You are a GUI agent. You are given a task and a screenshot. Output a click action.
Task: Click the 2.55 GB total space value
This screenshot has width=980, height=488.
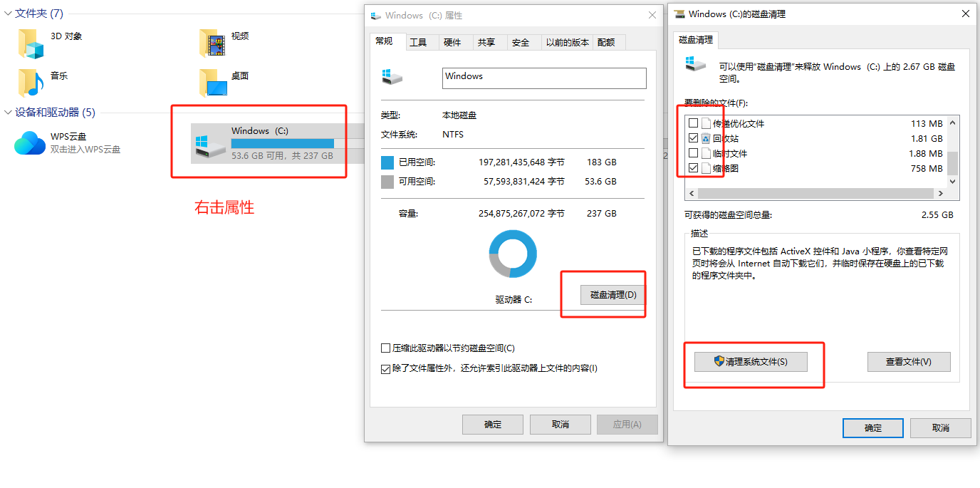[x=937, y=214]
